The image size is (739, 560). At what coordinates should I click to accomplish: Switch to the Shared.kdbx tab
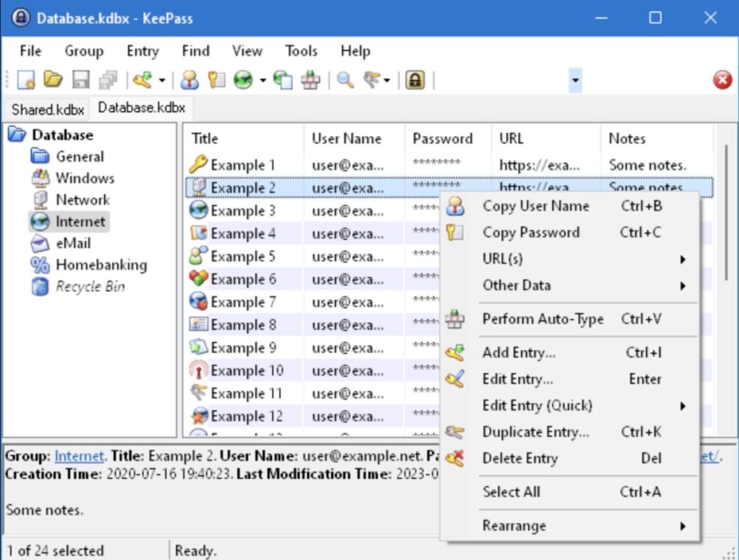(x=47, y=109)
